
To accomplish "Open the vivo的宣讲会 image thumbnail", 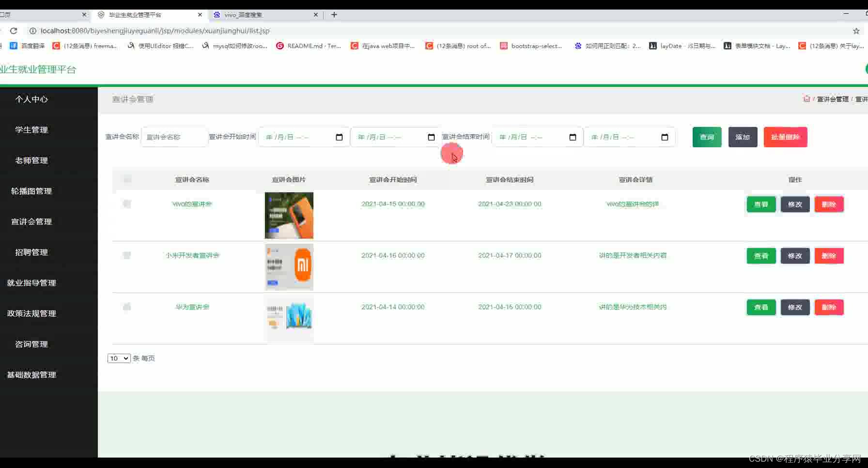I will click(289, 216).
